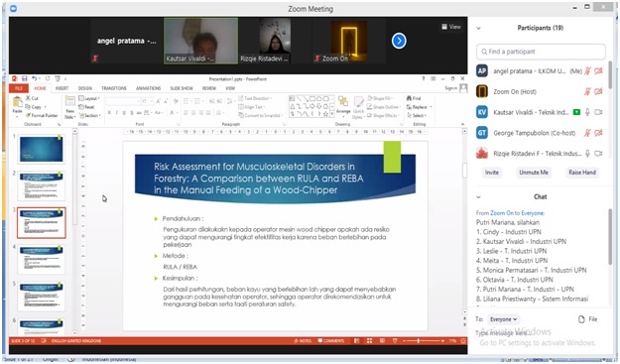This screenshot has height=364, width=620.
Task: Click the FILE tab in PowerPoint
Action: [19, 88]
